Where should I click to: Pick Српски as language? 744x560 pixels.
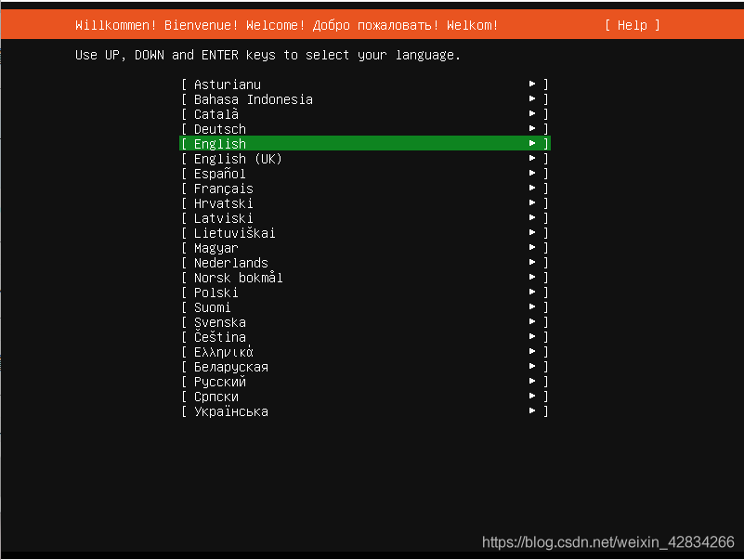click(x=365, y=397)
